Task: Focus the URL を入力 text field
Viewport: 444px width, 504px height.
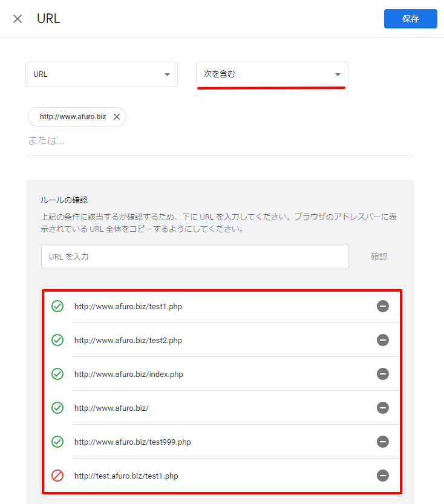Action: (x=195, y=257)
